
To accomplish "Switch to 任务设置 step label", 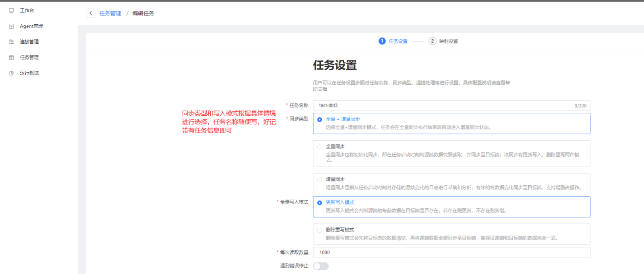I will [398, 41].
